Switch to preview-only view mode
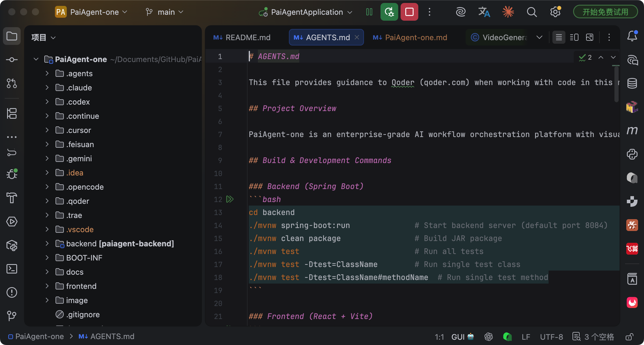This screenshot has height=345, width=644. (x=590, y=38)
